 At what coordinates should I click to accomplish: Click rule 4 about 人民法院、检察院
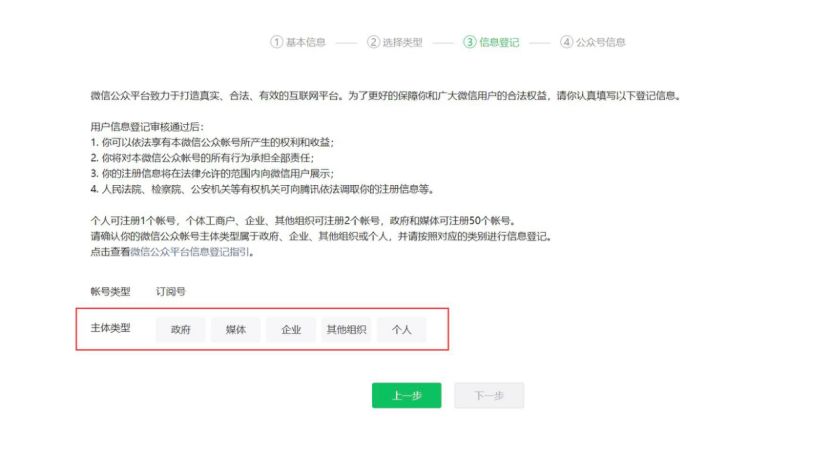coord(262,189)
